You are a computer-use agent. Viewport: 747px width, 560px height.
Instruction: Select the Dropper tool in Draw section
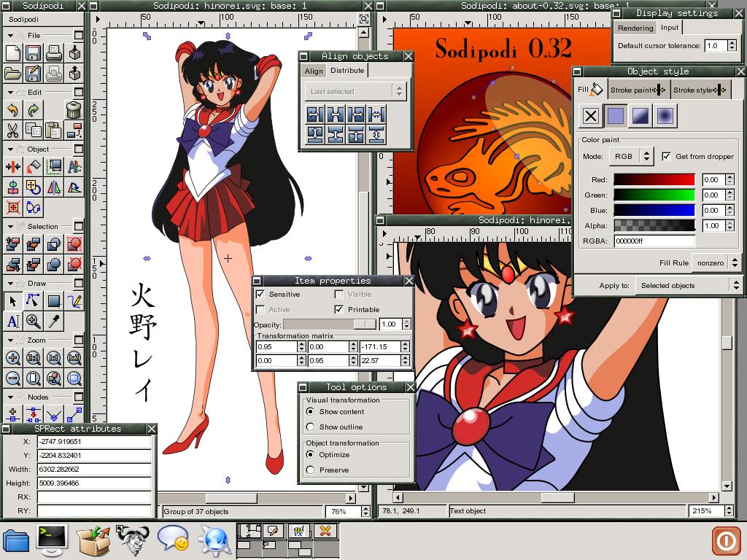(54, 321)
